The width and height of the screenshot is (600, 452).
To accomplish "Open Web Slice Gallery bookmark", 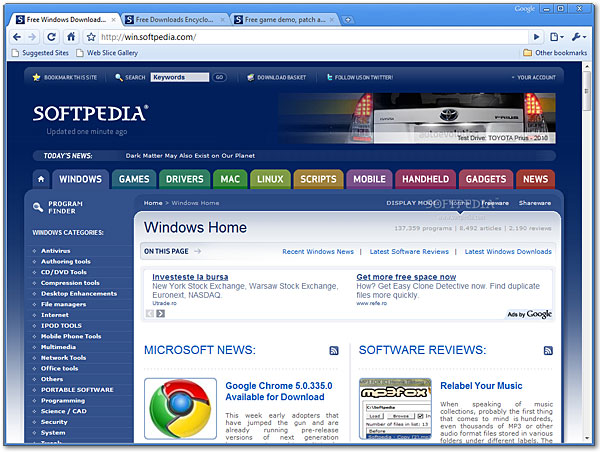I will point(107,53).
